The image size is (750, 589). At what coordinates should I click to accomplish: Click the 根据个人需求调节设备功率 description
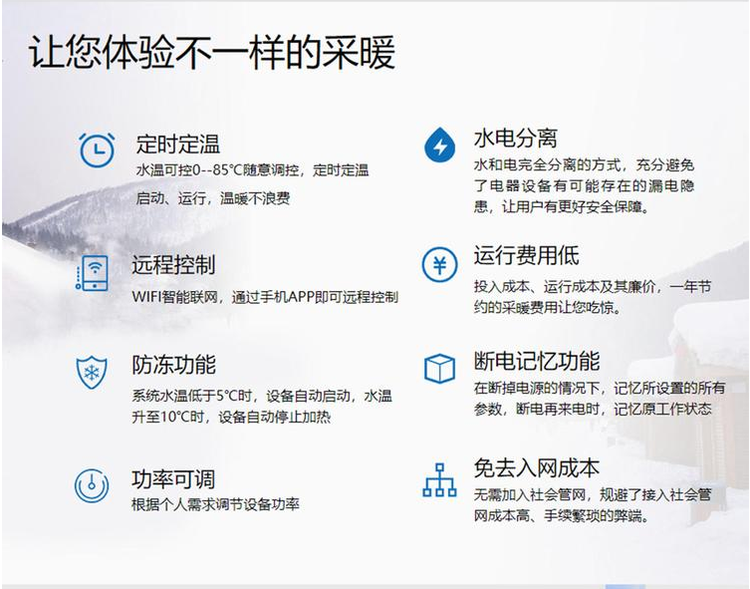point(216,504)
